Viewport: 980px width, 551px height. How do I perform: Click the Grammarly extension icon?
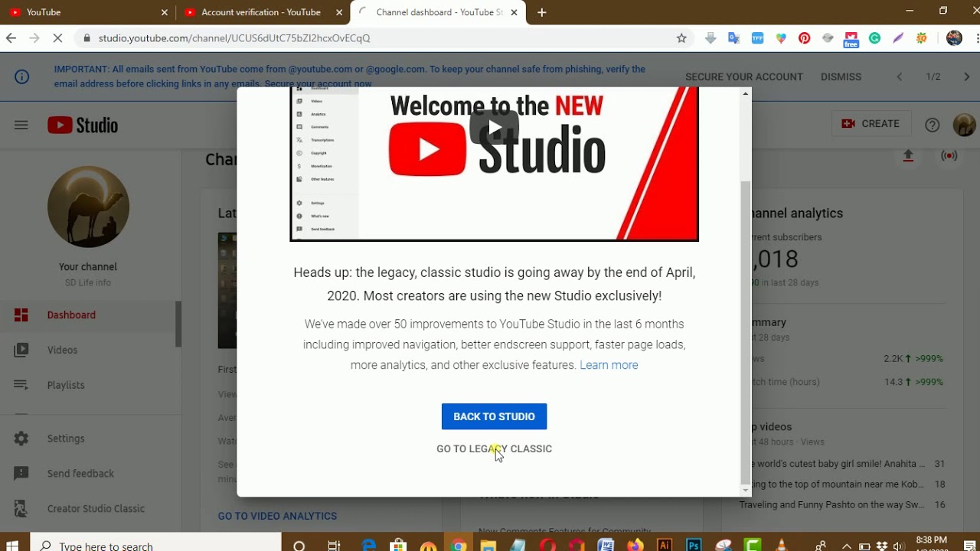[874, 38]
